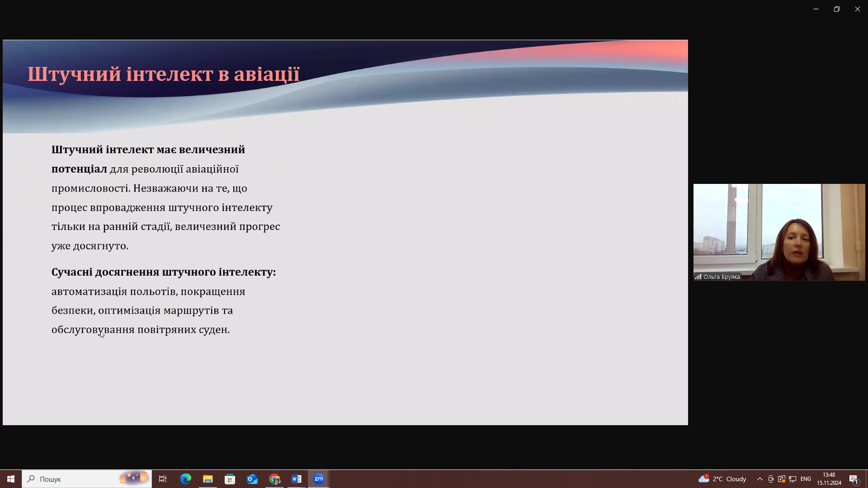
Task: Switch ENG input language indicator
Action: 806,479
